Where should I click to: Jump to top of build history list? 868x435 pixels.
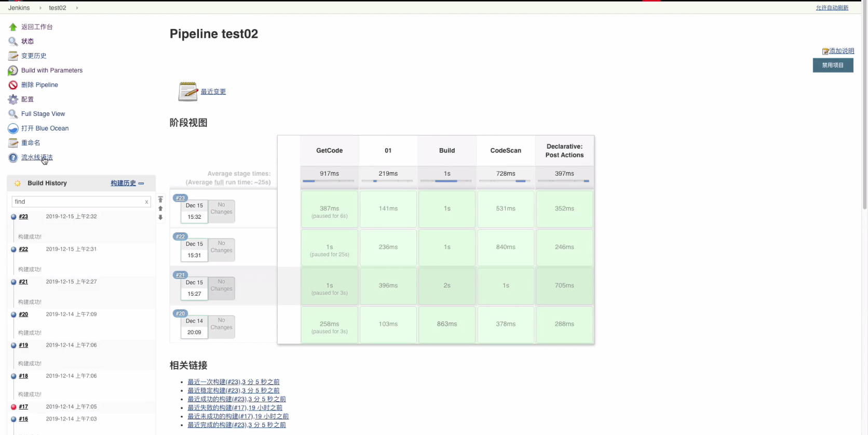pyautogui.click(x=160, y=200)
